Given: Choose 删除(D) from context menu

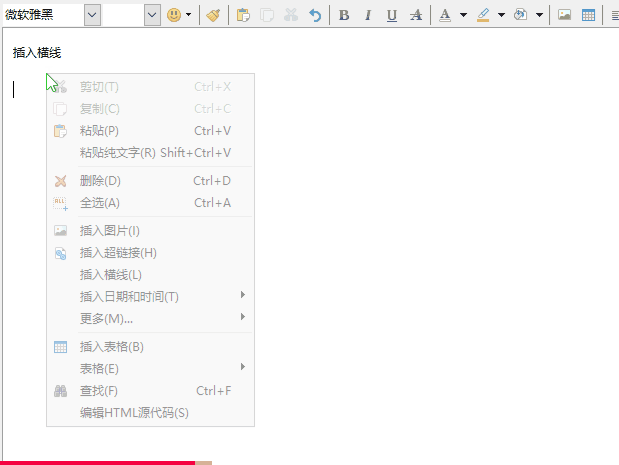Looking at the screenshot, I should (x=150, y=181).
